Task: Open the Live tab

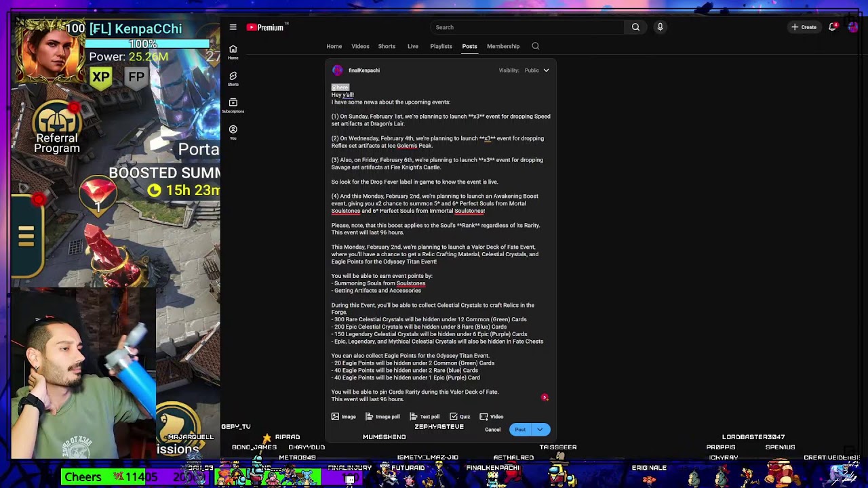Action: pyautogui.click(x=412, y=46)
